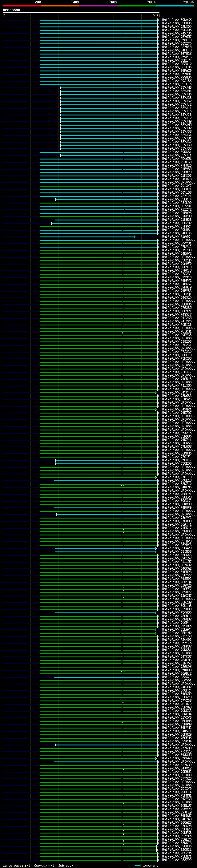The width and height of the screenshot is (197, 868).
Task: Select the BP038590 query label
Action: pyautogui.click(x=11, y=10)
